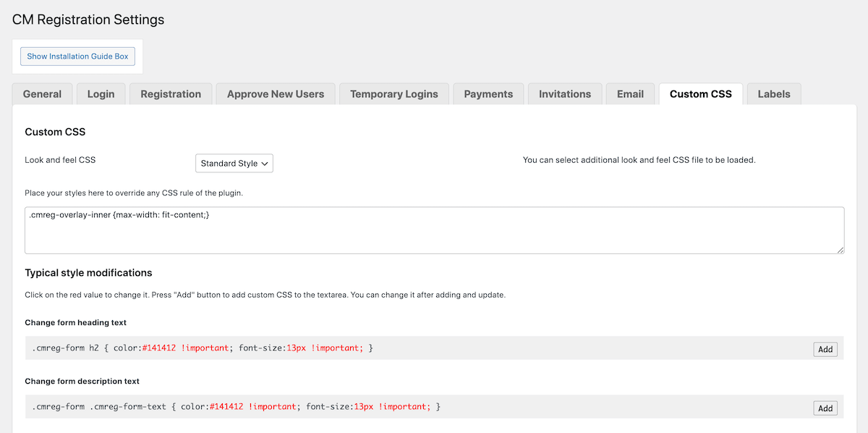Image resolution: width=868 pixels, height=433 pixels.
Task: Switch to the Invitations tab
Action: coord(565,94)
